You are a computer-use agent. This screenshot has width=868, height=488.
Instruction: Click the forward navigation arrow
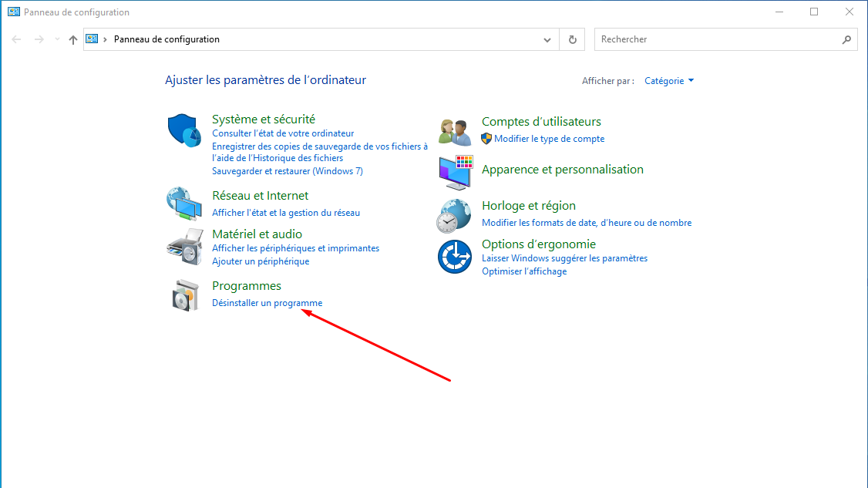tap(39, 39)
